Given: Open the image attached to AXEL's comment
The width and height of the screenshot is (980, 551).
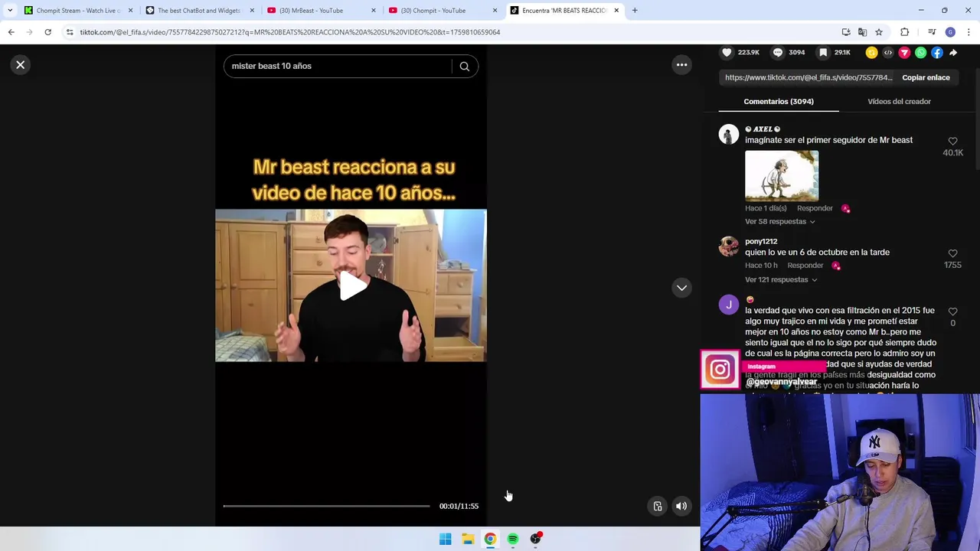Looking at the screenshot, I should [x=782, y=176].
